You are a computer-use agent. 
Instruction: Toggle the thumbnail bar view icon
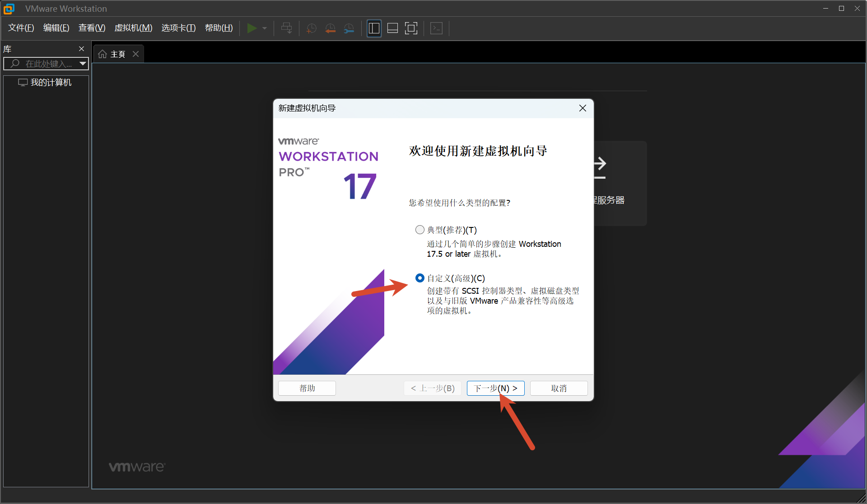pyautogui.click(x=392, y=28)
